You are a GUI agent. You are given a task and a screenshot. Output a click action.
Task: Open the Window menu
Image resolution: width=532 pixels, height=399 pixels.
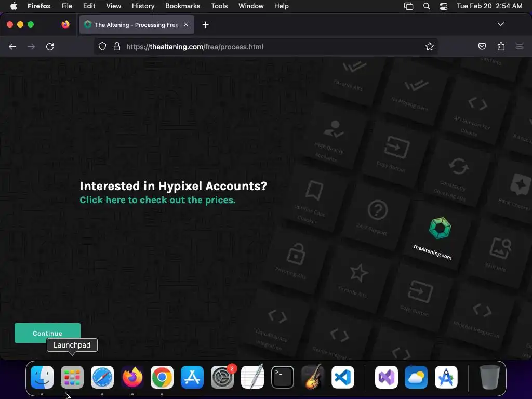pos(251,6)
